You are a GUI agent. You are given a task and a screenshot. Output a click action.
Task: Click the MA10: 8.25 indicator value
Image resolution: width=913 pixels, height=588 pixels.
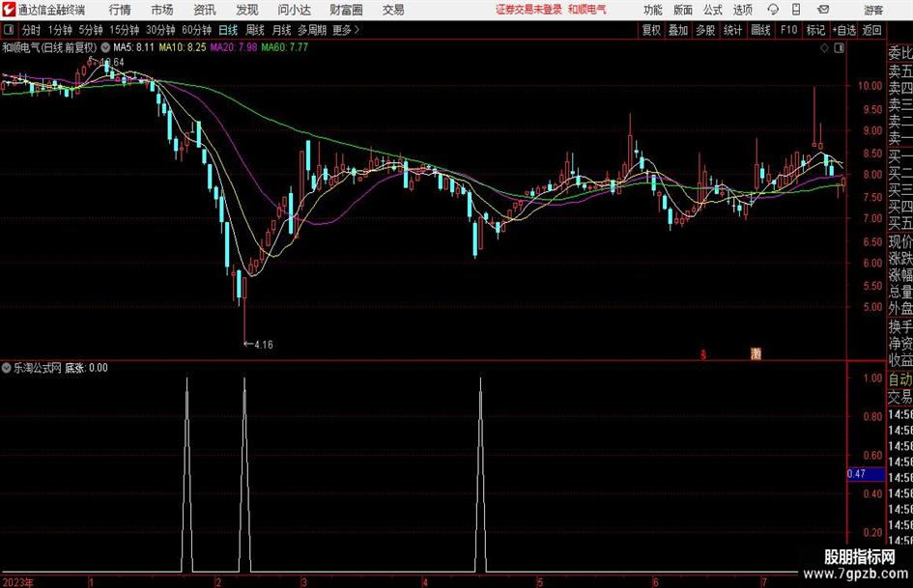pyautogui.click(x=183, y=47)
